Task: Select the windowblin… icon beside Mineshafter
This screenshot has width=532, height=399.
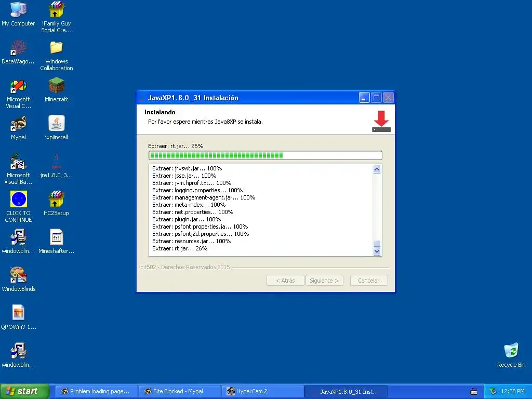Action: click(x=18, y=237)
